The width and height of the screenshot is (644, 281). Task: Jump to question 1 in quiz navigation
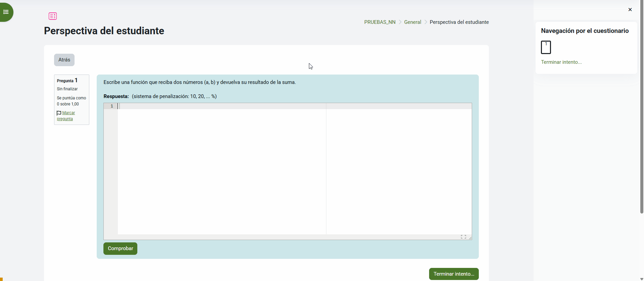coord(546,47)
